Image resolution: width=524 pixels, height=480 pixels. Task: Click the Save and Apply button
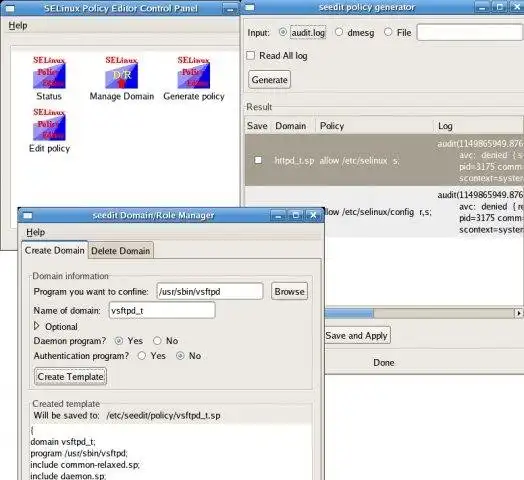tap(357, 336)
